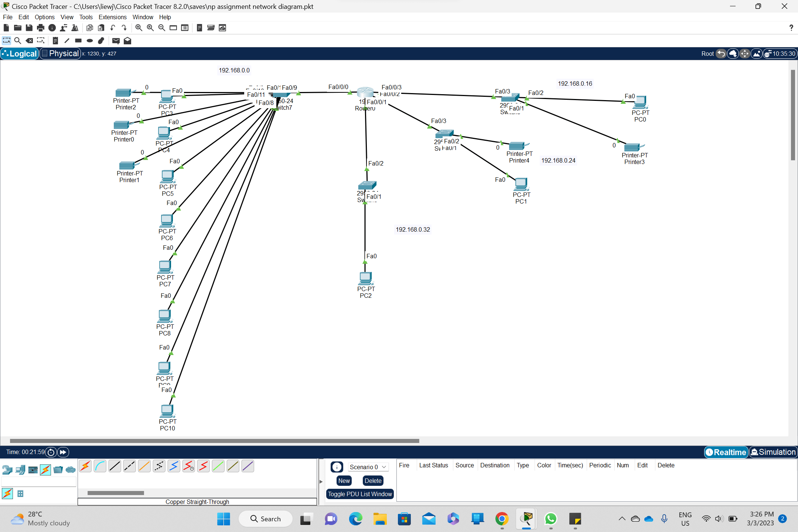Switch to Simulation mode
The height and width of the screenshot is (532, 798).
pos(773,452)
